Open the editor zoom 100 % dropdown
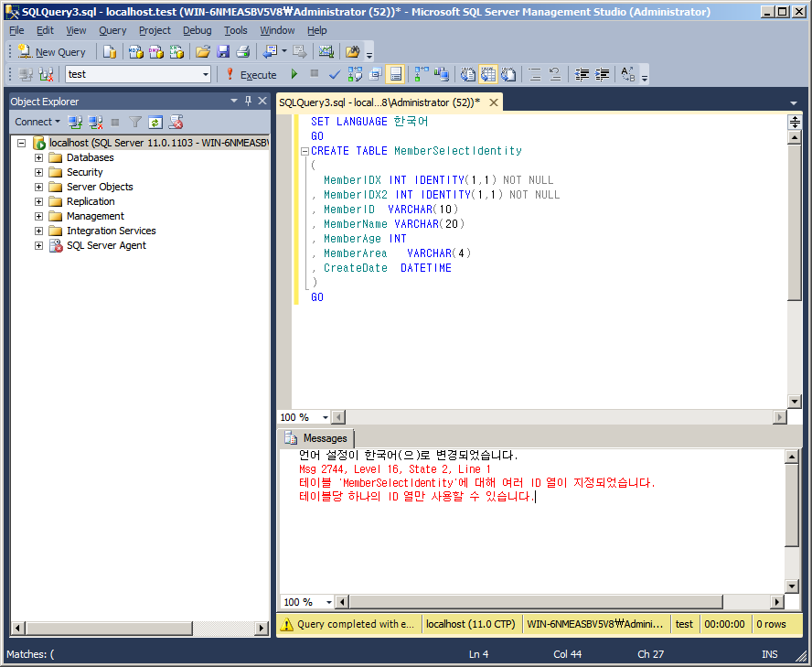812x667 pixels. pos(326,417)
